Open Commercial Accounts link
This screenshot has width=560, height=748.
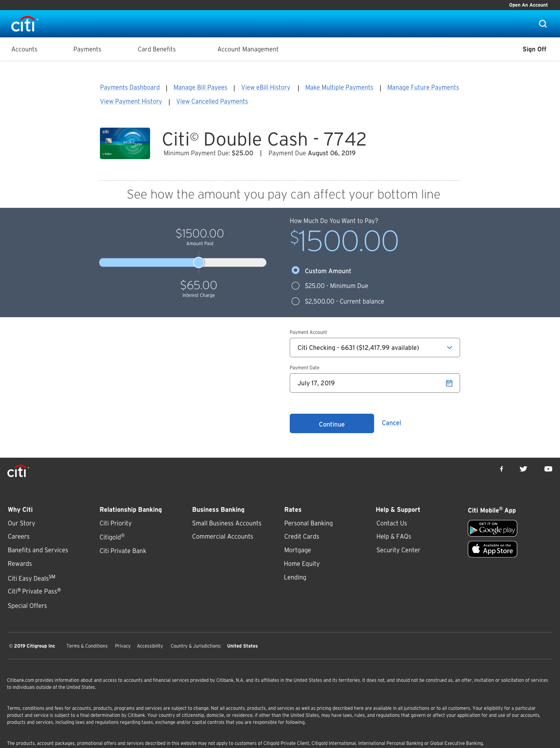click(222, 537)
